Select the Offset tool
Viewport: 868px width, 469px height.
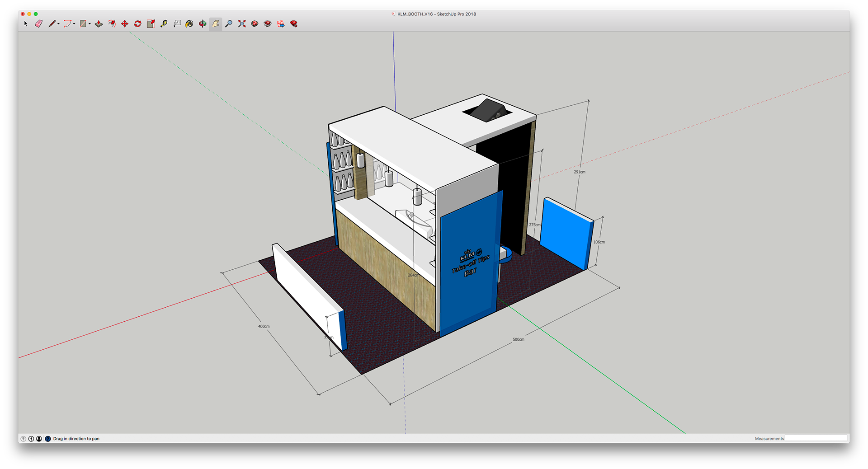tap(112, 23)
